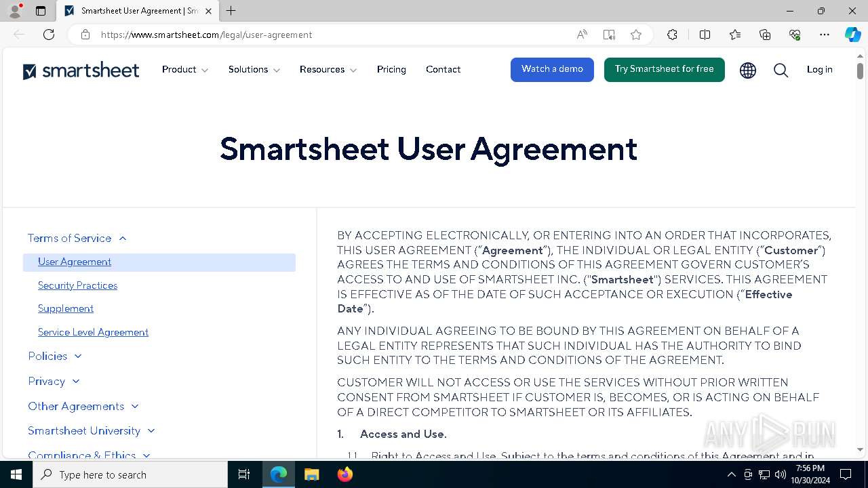View site information lock icon
The image size is (868, 488).
(85, 35)
